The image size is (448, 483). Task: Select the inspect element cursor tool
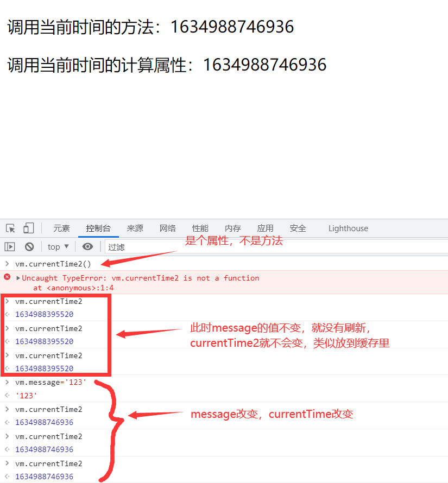click(10, 228)
